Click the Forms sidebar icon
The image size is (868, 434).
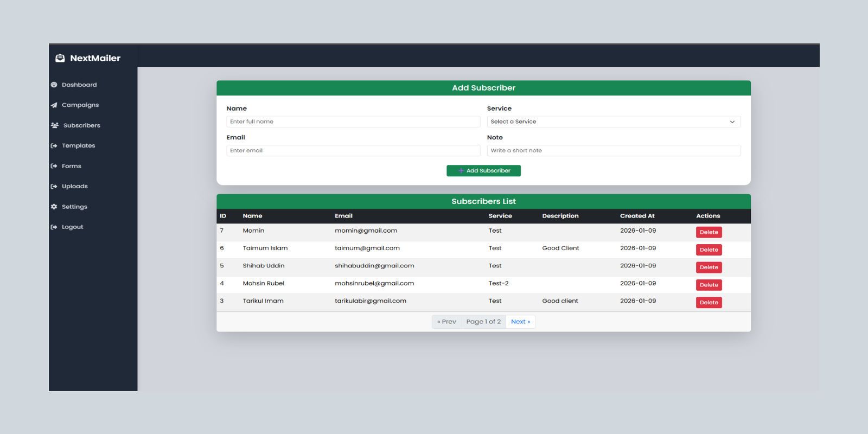pos(54,166)
